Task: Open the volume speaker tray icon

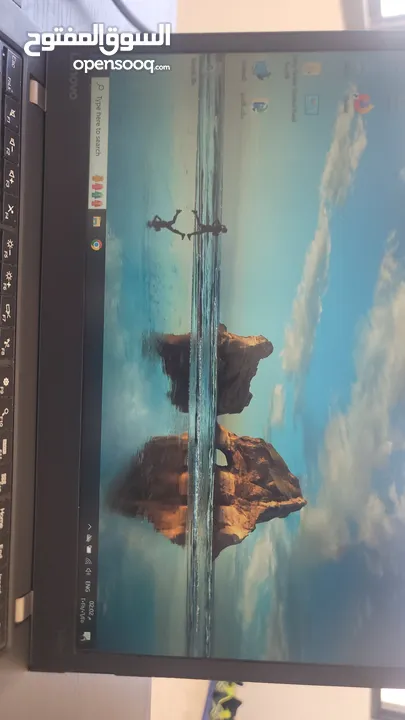Action: click(89, 572)
